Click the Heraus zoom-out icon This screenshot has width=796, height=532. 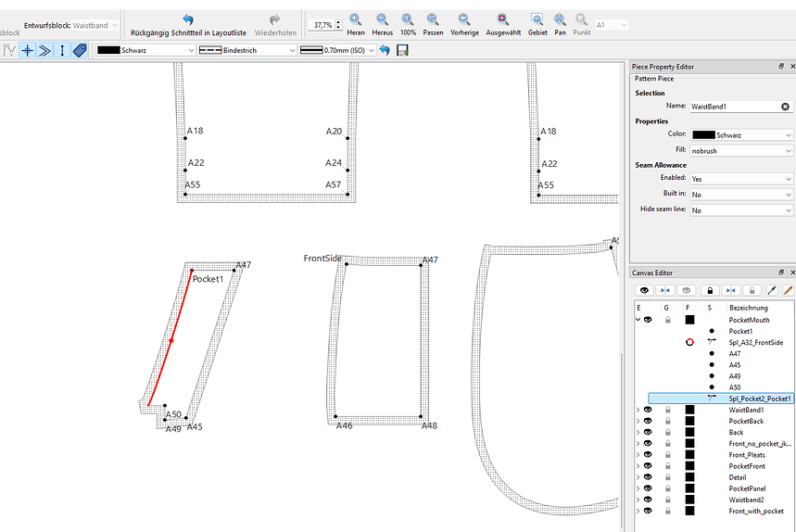[x=382, y=19]
